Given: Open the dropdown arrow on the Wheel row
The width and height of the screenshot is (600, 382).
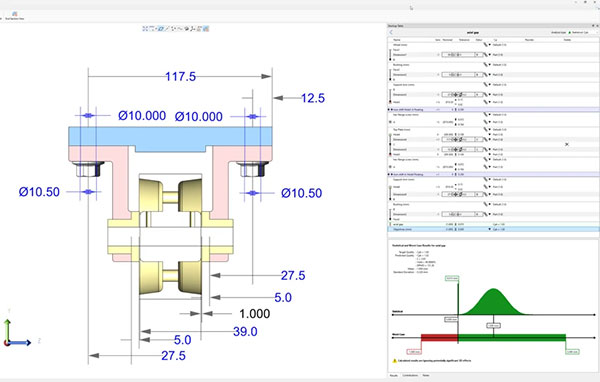Looking at the screenshot, I should coord(489,45).
